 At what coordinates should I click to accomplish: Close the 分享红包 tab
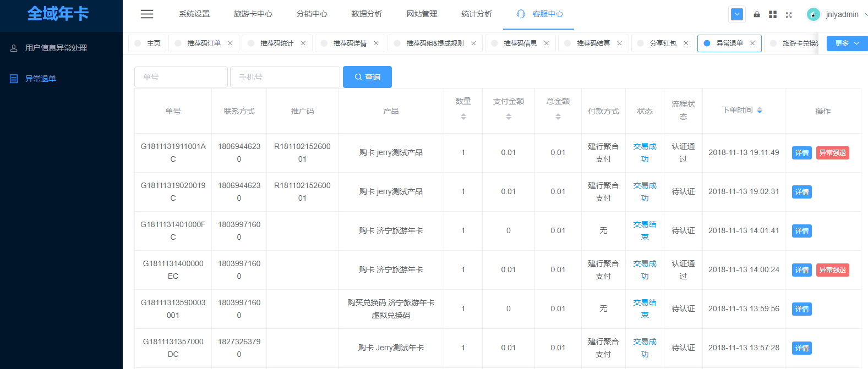coord(686,43)
